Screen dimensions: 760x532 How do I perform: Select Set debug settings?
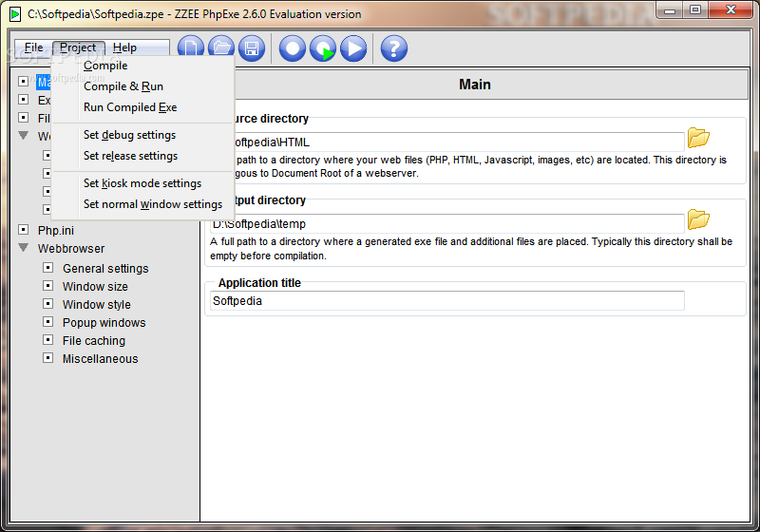pos(142,135)
